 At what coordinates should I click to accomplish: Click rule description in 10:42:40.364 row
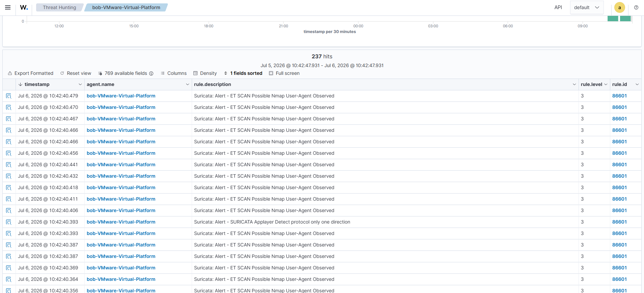tap(264, 279)
